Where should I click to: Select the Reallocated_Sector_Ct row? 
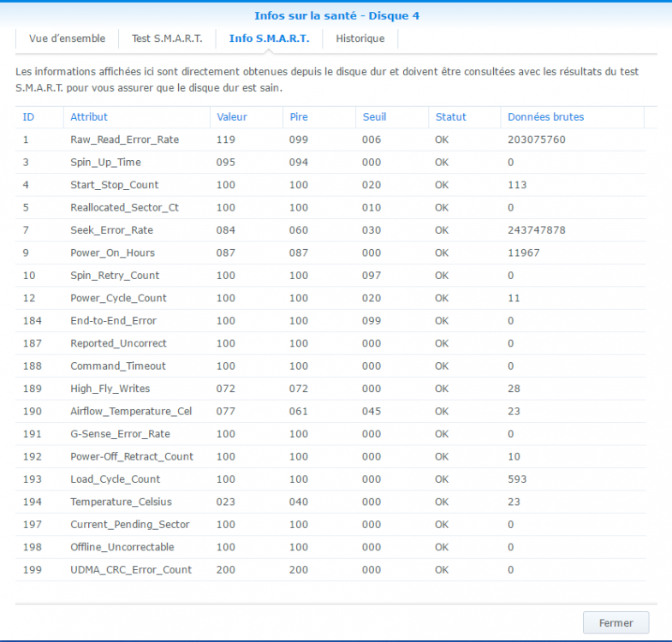pyautogui.click(x=124, y=207)
